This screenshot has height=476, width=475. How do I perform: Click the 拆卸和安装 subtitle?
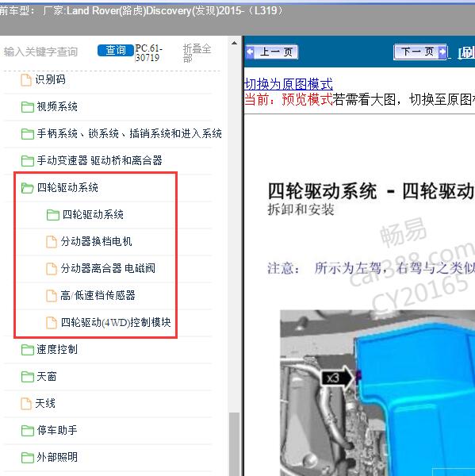click(x=301, y=209)
